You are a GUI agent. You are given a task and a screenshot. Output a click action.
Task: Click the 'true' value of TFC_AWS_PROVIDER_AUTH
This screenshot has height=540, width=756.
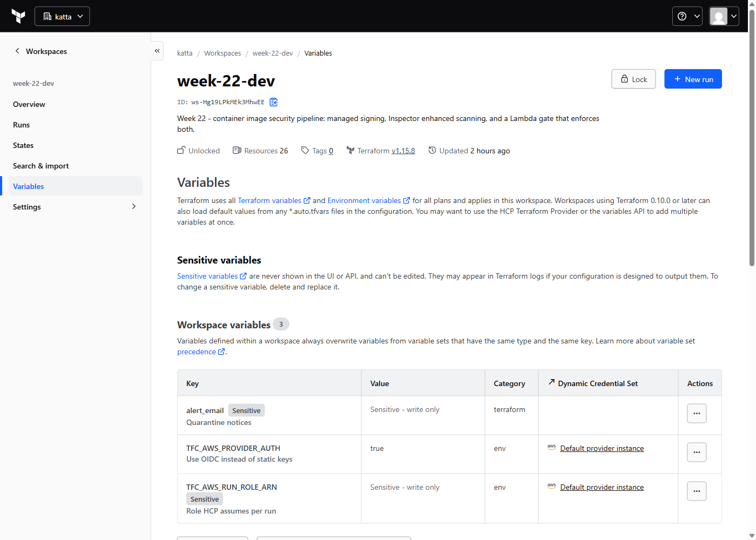[x=377, y=448]
